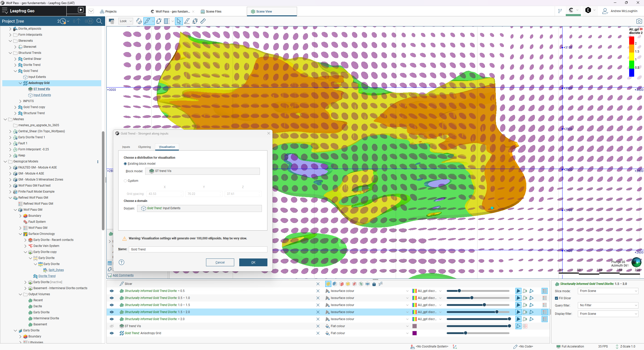Open the project tree search magnifier
644x350 pixels.
click(x=99, y=21)
